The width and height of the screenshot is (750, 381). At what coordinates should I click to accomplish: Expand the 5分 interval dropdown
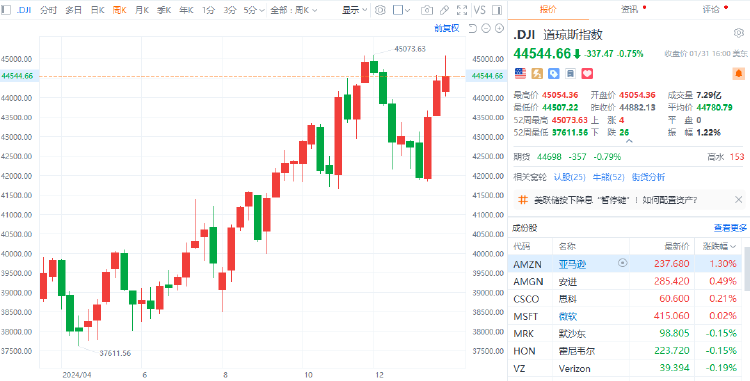(x=254, y=10)
